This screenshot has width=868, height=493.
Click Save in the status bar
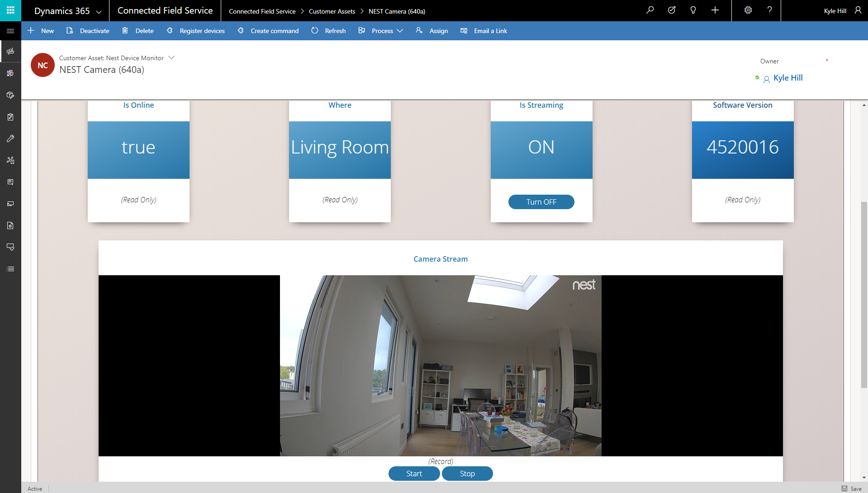click(x=851, y=488)
